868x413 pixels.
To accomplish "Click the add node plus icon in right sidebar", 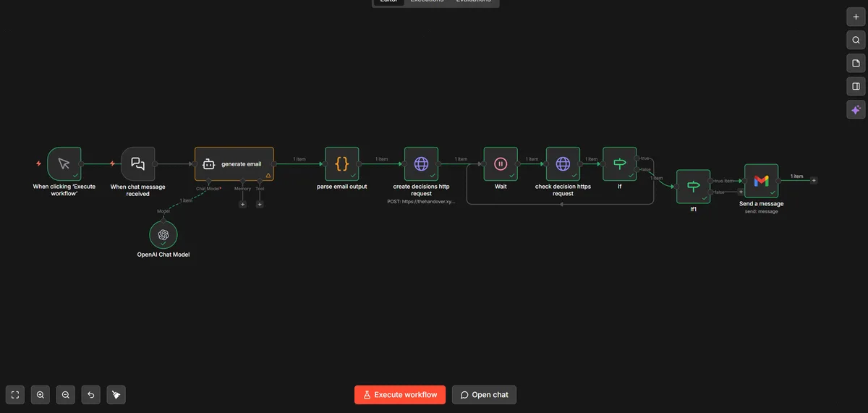I will 856,17.
